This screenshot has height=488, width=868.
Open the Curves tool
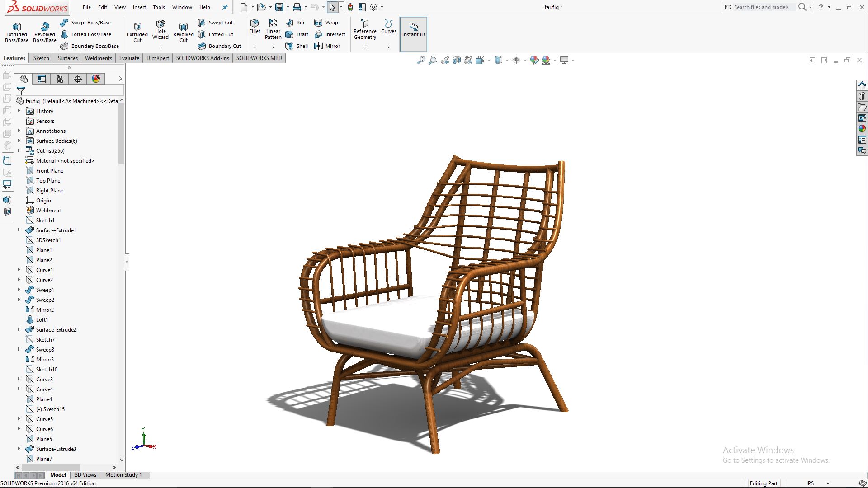click(x=388, y=27)
